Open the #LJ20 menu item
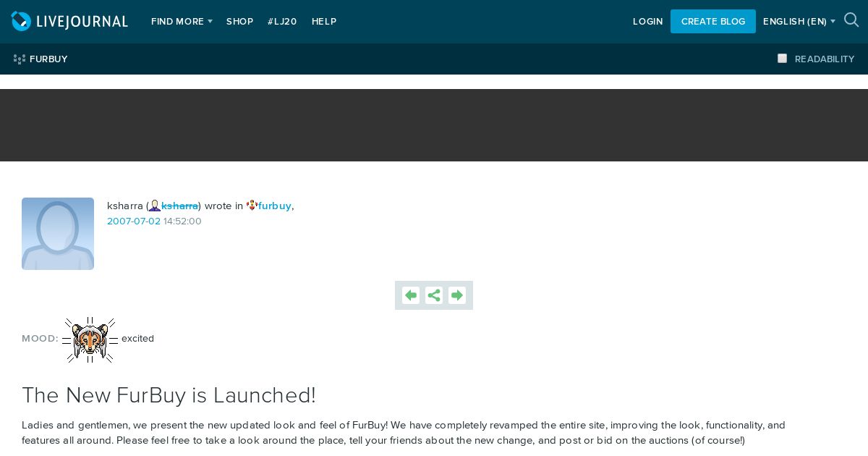 click(282, 22)
